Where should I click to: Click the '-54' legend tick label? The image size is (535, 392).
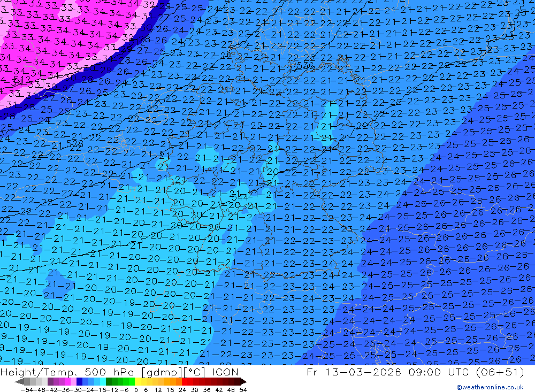pos(27,390)
